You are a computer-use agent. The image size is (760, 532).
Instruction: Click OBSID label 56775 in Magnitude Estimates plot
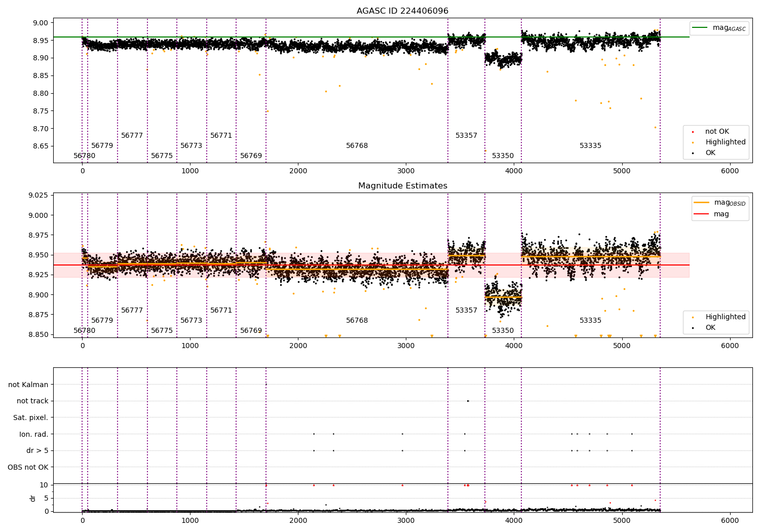(x=162, y=331)
